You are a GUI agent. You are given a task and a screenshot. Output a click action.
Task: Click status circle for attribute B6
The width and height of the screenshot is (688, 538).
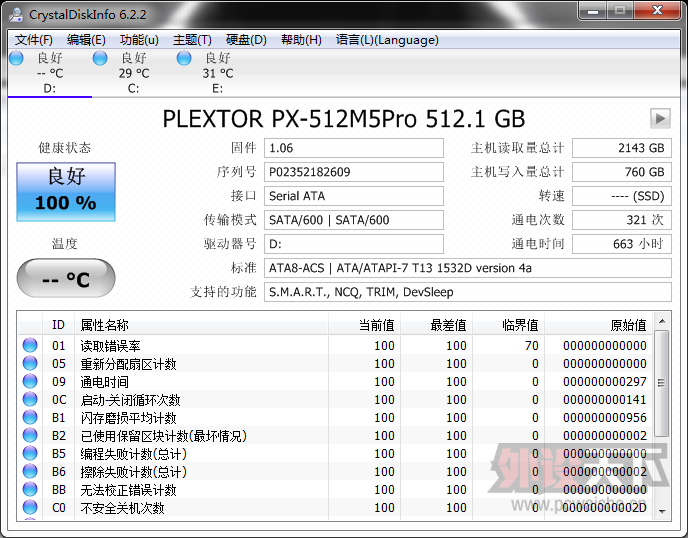(x=30, y=471)
